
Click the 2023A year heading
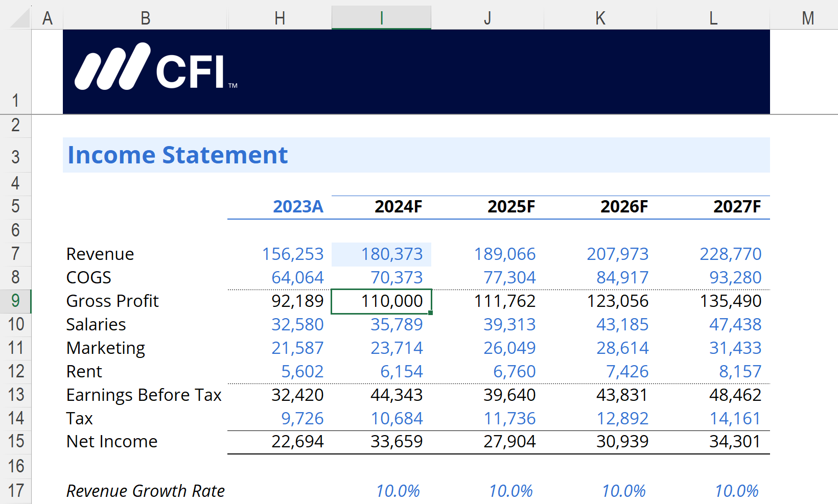click(298, 207)
